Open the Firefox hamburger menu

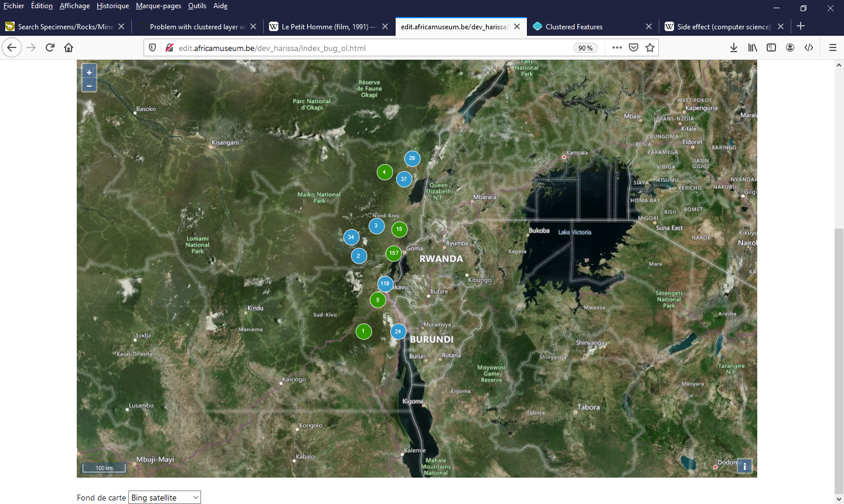pos(832,48)
